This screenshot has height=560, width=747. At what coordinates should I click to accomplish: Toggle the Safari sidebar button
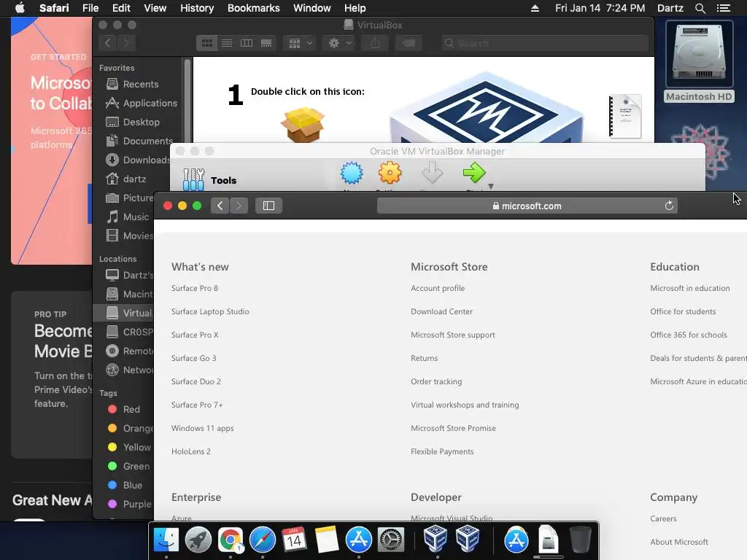pos(268,206)
